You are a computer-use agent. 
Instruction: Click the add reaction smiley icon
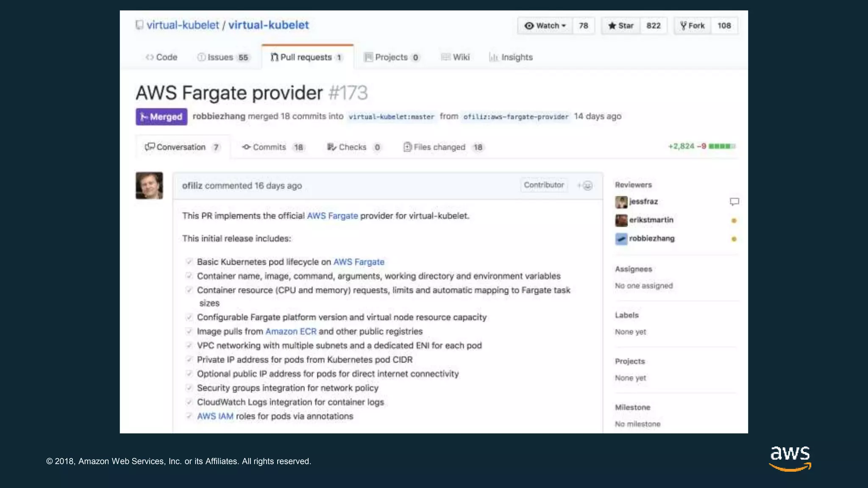point(587,186)
